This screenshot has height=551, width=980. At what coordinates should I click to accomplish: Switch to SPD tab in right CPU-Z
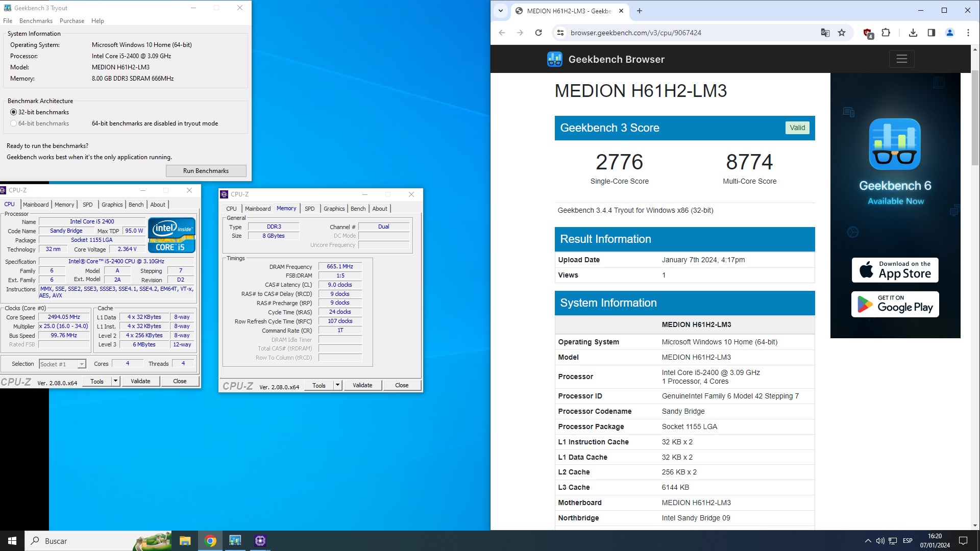(310, 209)
